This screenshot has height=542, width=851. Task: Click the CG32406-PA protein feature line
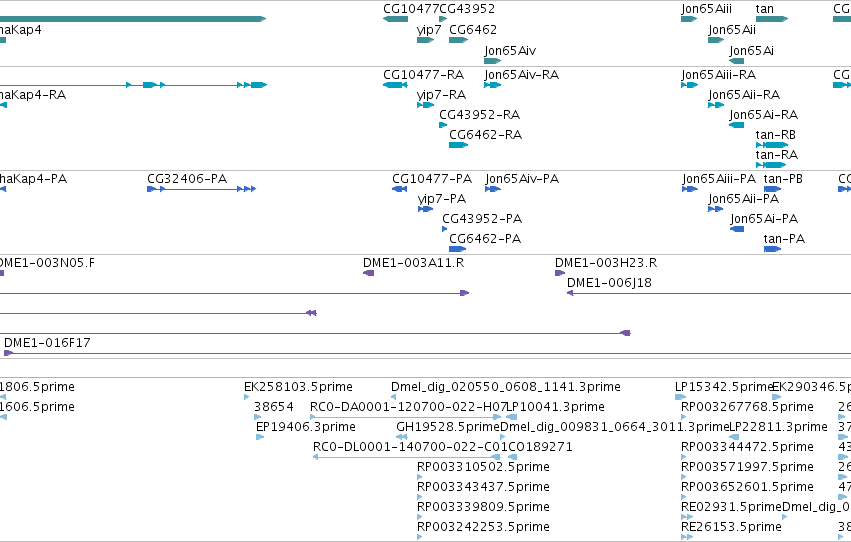click(x=201, y=189)
